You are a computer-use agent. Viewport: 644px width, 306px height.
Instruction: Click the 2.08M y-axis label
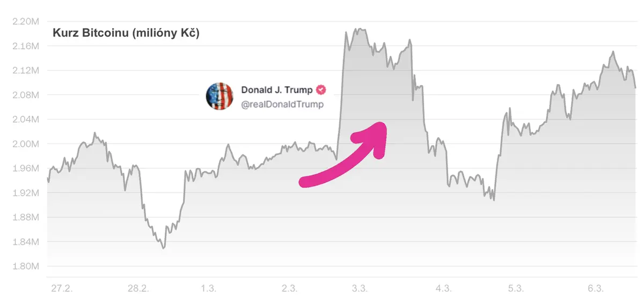pos(25,95)
